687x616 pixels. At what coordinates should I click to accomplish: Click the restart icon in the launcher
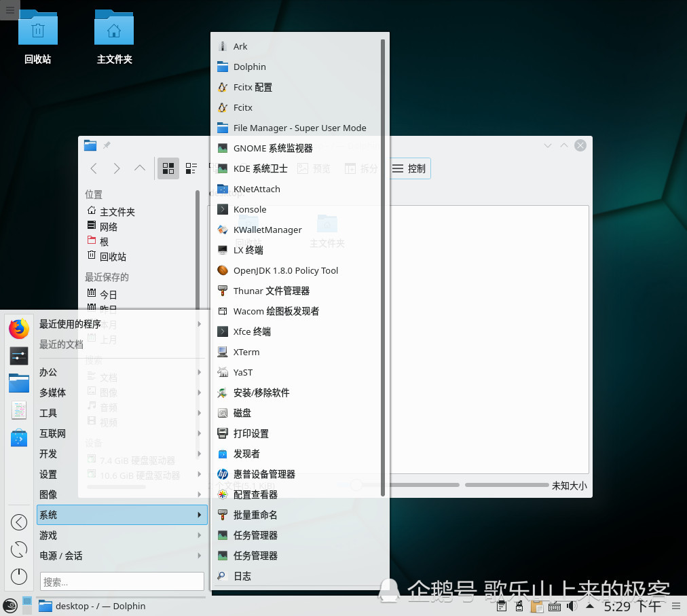click(19, 549)
